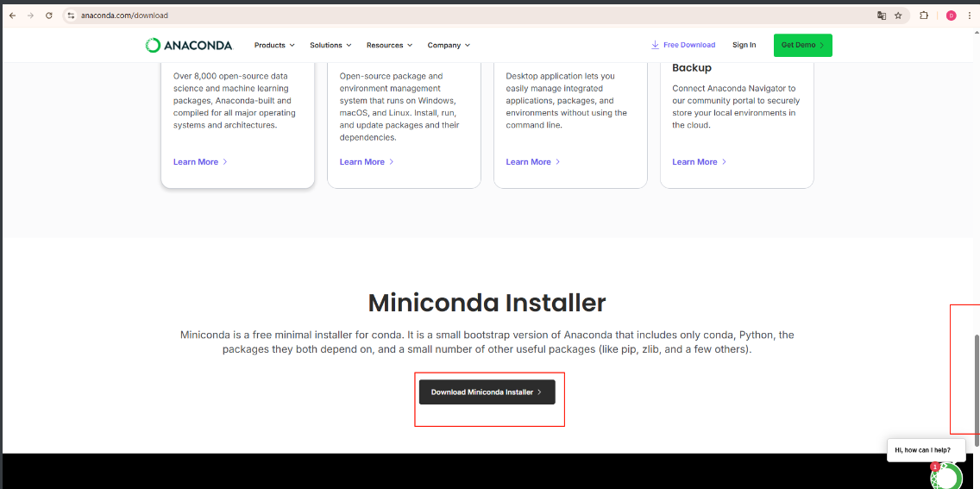Click Learn More under Backup card
The height and width of the screenshot is (489, 980).
tap(699, 162)
